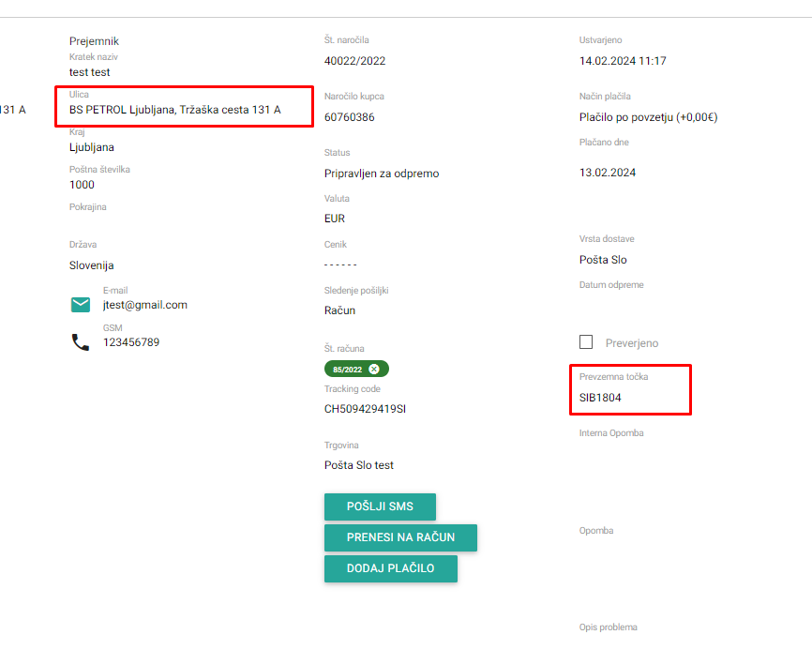The width and height of the screenshot is (812, 665).
Task: Select tracking code CH509429419SI
Action: (365, 409)
